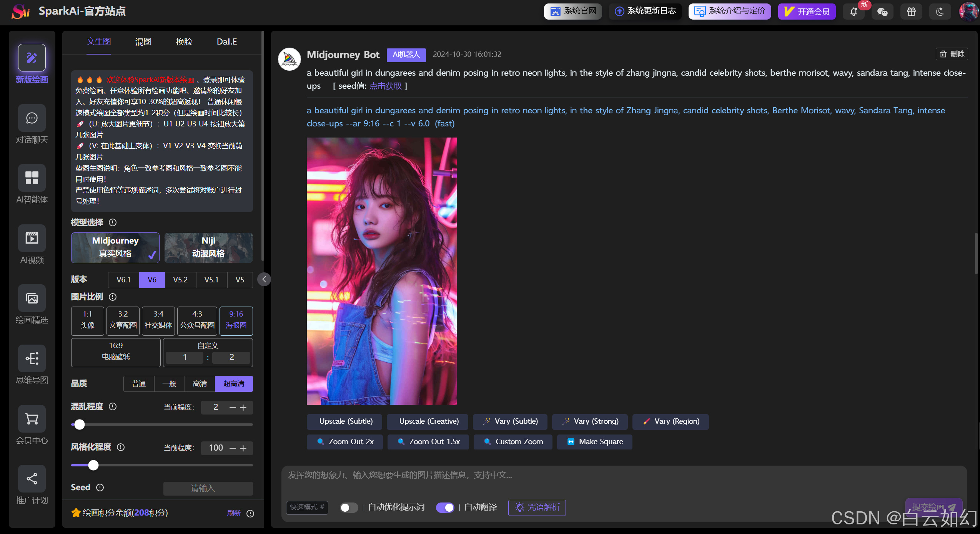Decrease 风格化程度 with minus icon

[233, 448]
